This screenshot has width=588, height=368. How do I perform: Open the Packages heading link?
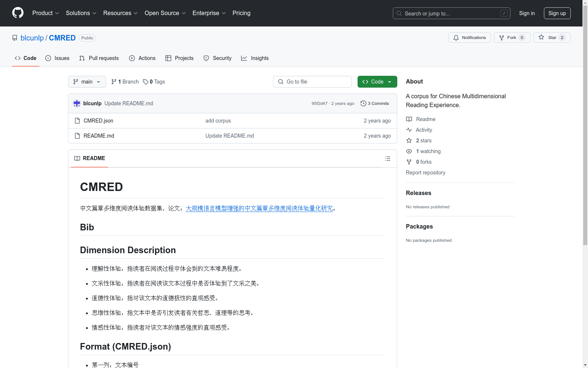click(419, 226)
